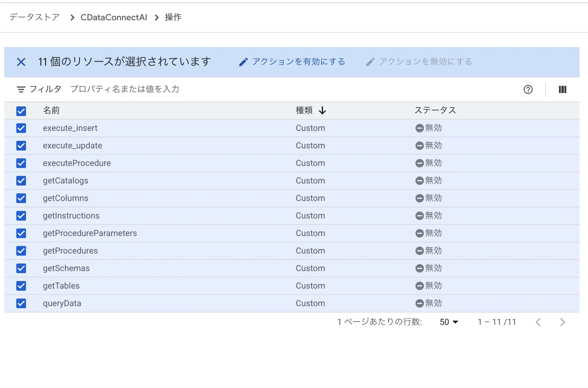Click the getSchemas name cell
Screen dimensions: 588x388
pyautogui.click(x=66, y=268)
